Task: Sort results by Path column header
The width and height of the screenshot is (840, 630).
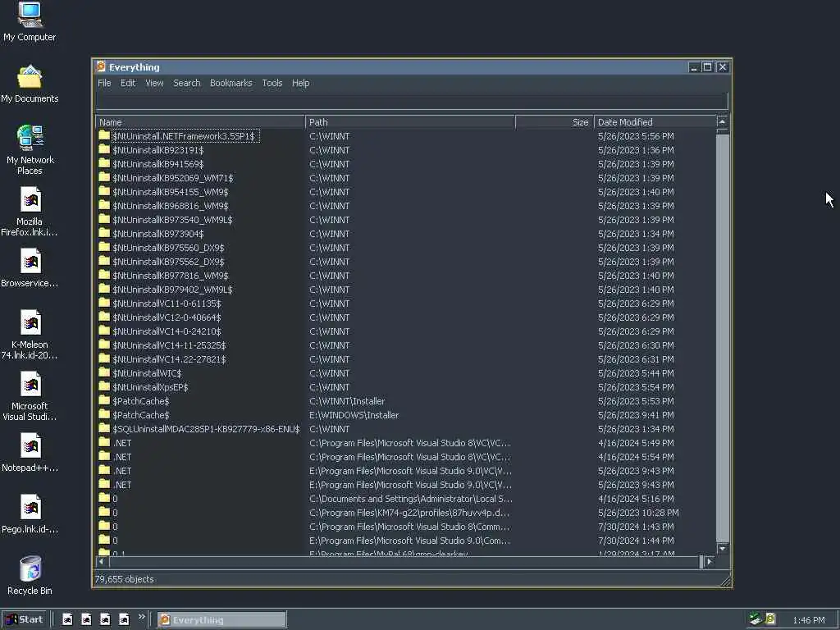Action: pyautogui.click(x=410, y=122)
